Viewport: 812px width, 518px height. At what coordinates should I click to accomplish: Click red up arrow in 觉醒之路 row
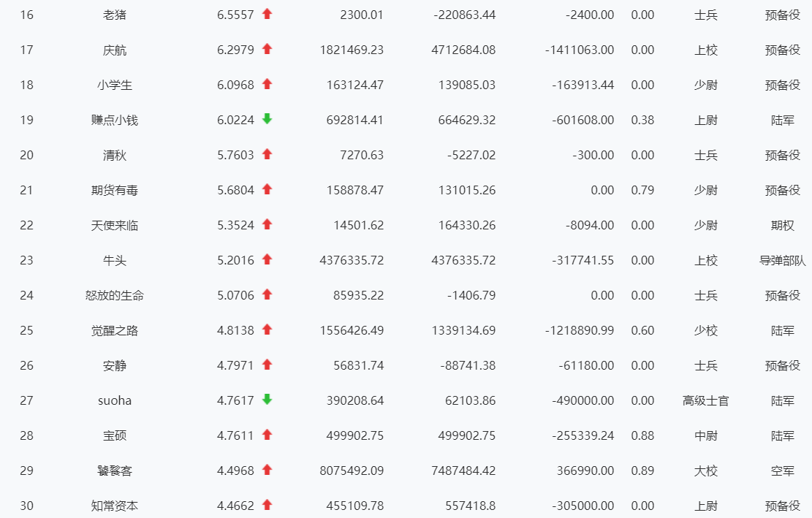coord(267,330)
